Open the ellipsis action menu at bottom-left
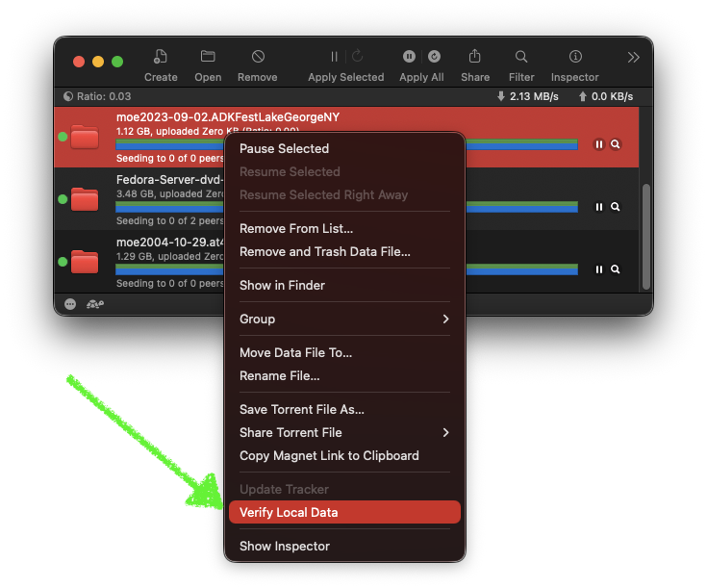 pos(70,304)
